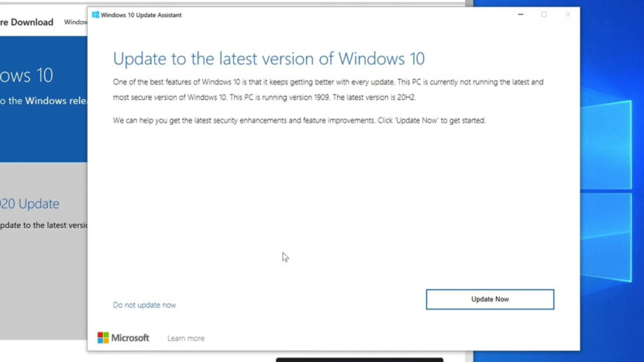The width and height of the screenshot is (644, 362).
Task: Click the Update Now button
Action: pos(490,299)
